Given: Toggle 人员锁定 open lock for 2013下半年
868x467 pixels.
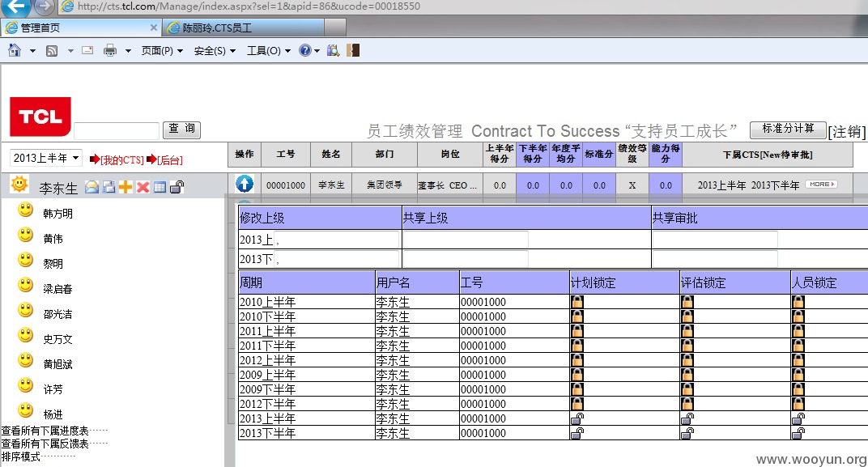Looking at the screenshot, I should pyautogui.click(x=798, y=433).
